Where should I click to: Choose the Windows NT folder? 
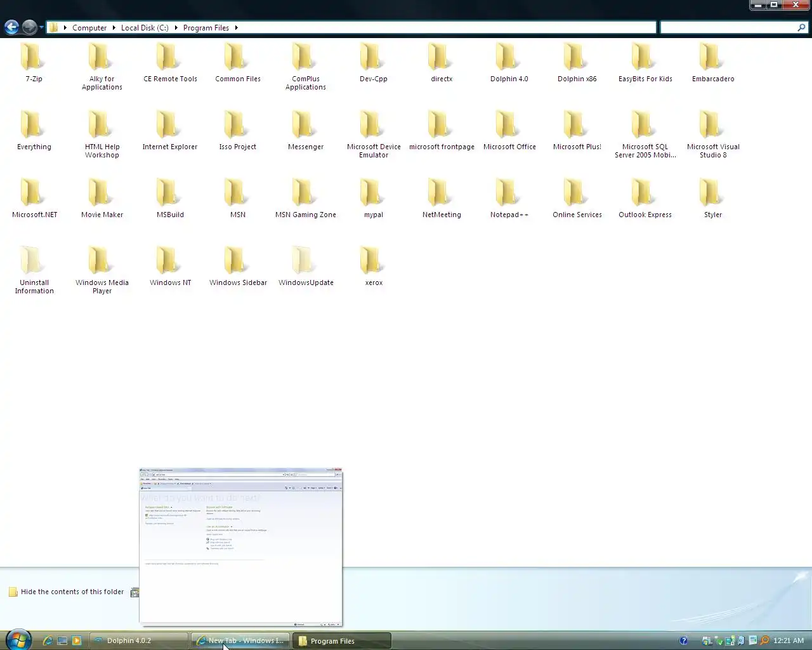tap(170, 266)
